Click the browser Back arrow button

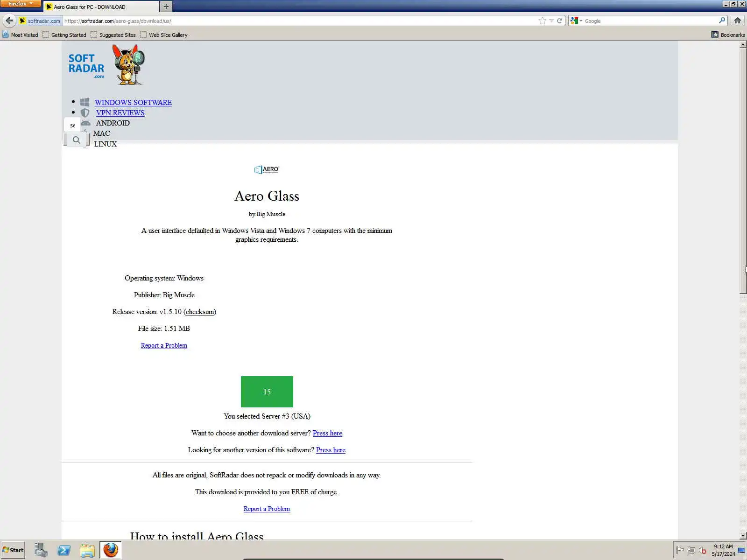9,21
